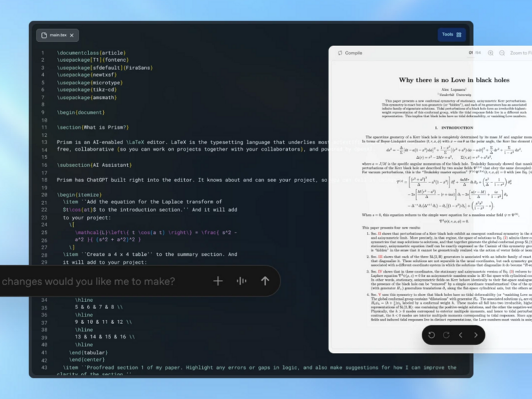Click the \usepackage{tikz-cd} line

(87, 90)
